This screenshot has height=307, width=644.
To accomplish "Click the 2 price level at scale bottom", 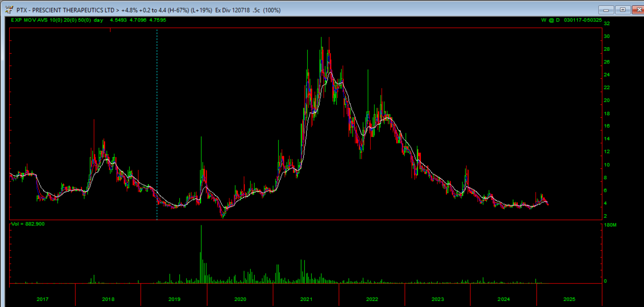I will tap(605, 216).
